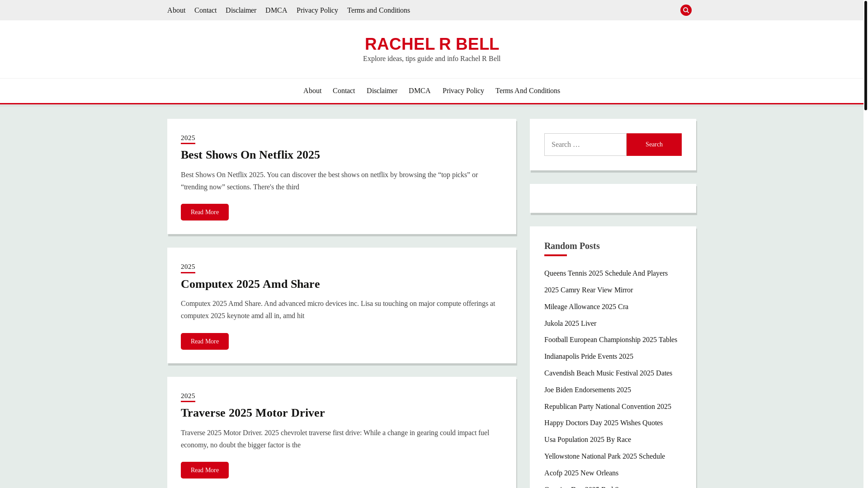This screenshot has width=868, height=488.
Task: Open Traverse 2025 Motor Driver title
Action: [x=253, y=413]
